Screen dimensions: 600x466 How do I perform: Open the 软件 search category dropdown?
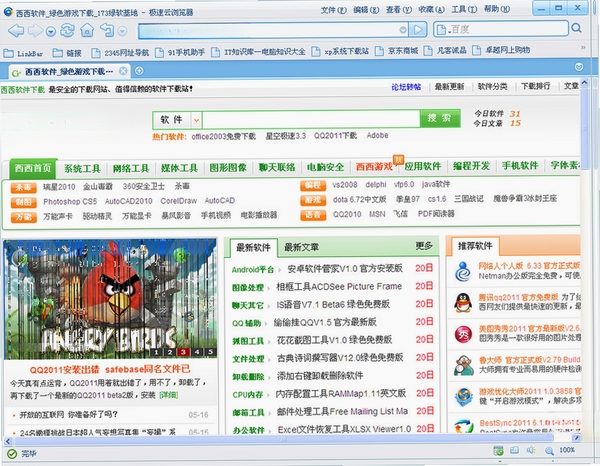[x=196, y=120]
